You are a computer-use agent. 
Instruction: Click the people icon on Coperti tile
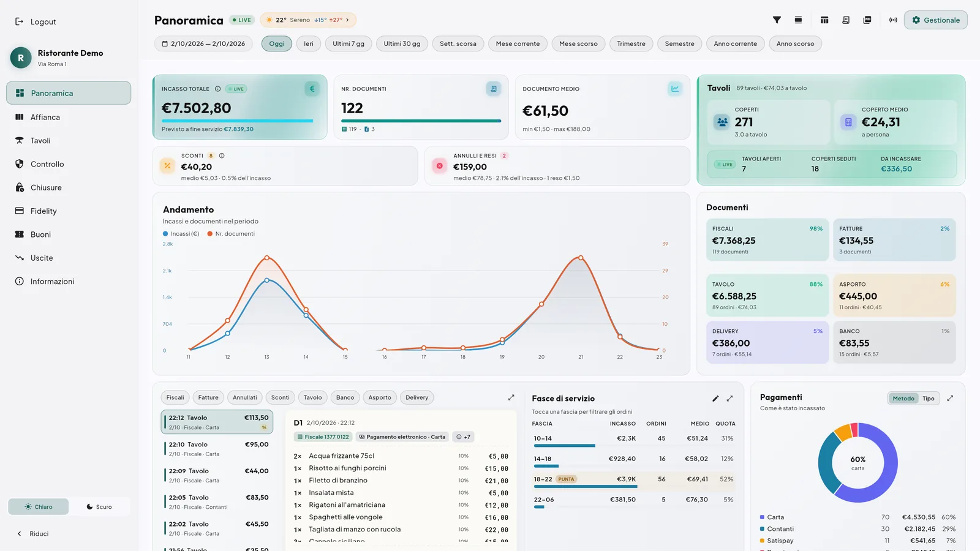click(x=722, y=122)
